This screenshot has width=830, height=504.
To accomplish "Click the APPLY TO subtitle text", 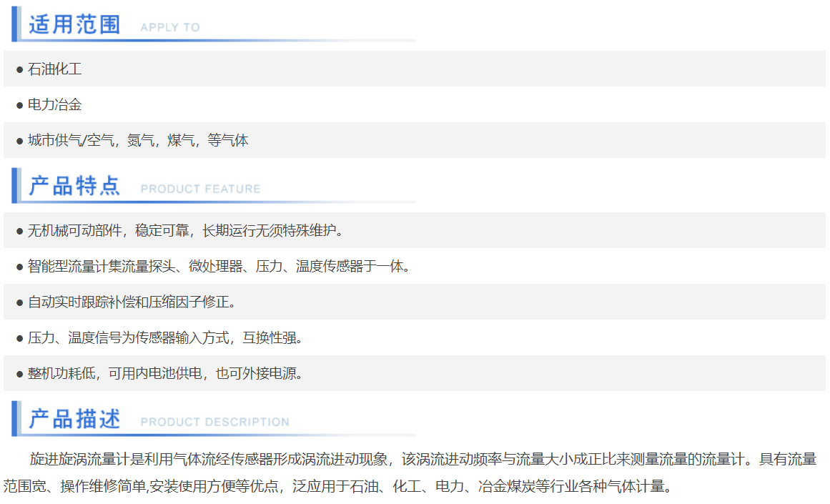I will tap(170, 28).
